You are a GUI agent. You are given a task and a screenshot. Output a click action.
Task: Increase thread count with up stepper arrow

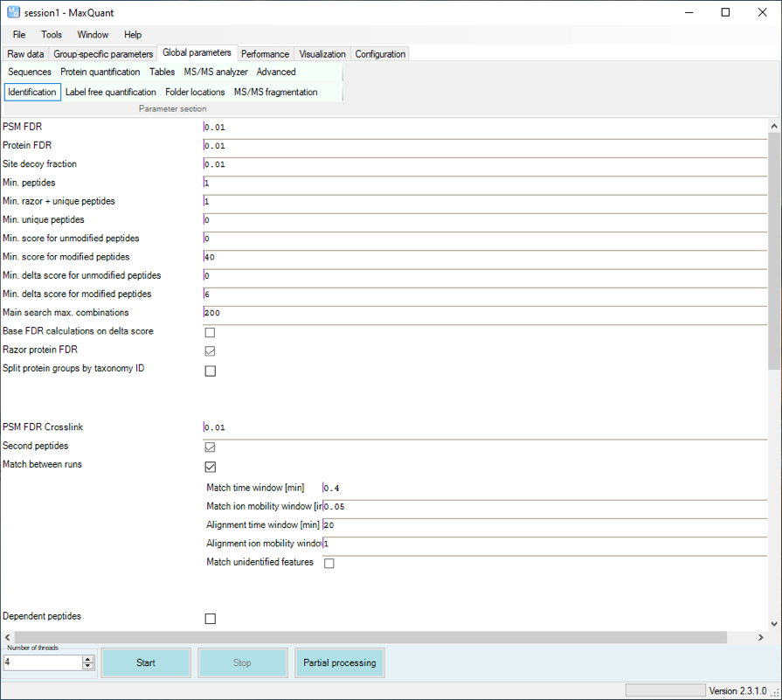[x=87, y=659]
